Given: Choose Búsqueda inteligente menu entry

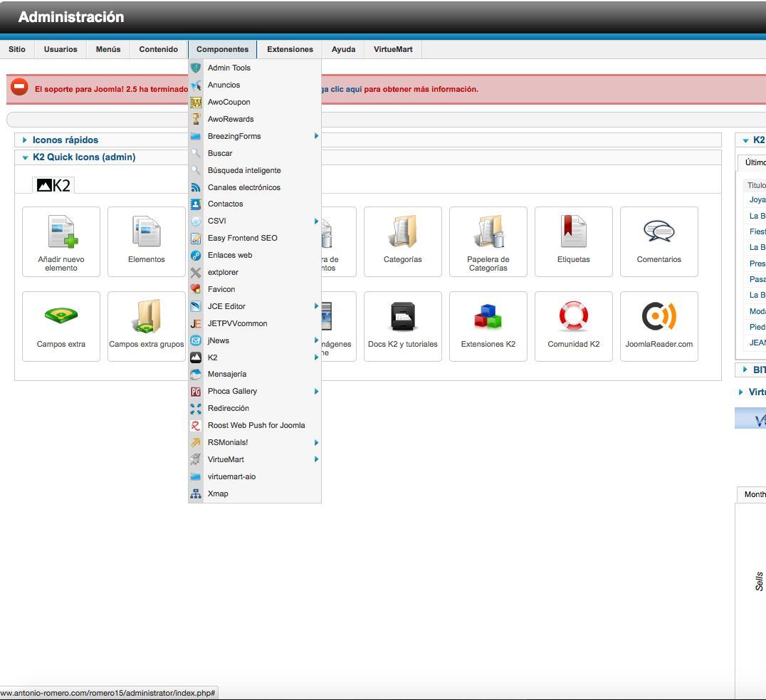Looking at the screenshot, I should click(255, 170).
